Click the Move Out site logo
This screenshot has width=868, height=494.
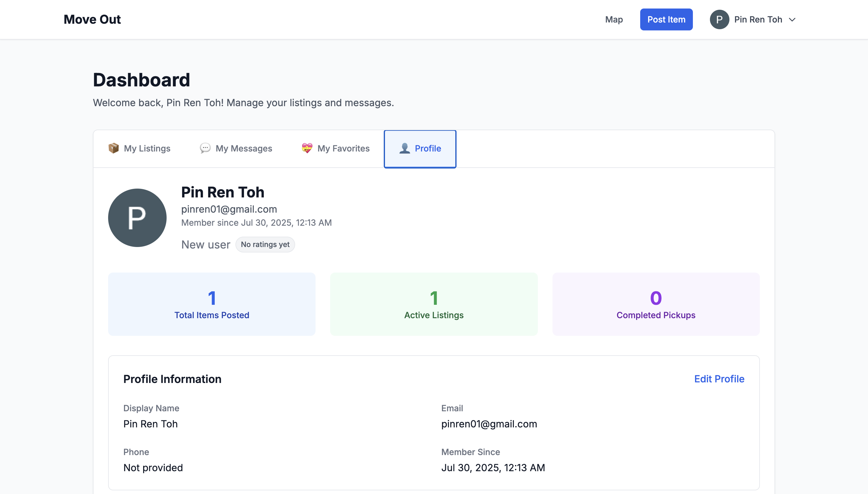pyautogui.click(x=92, y=20)
